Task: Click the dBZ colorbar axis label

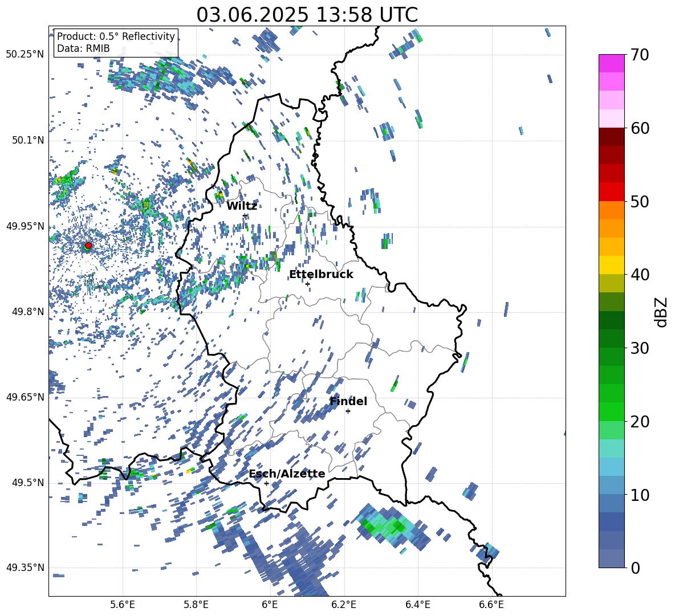Action: (x=661, y=312)
